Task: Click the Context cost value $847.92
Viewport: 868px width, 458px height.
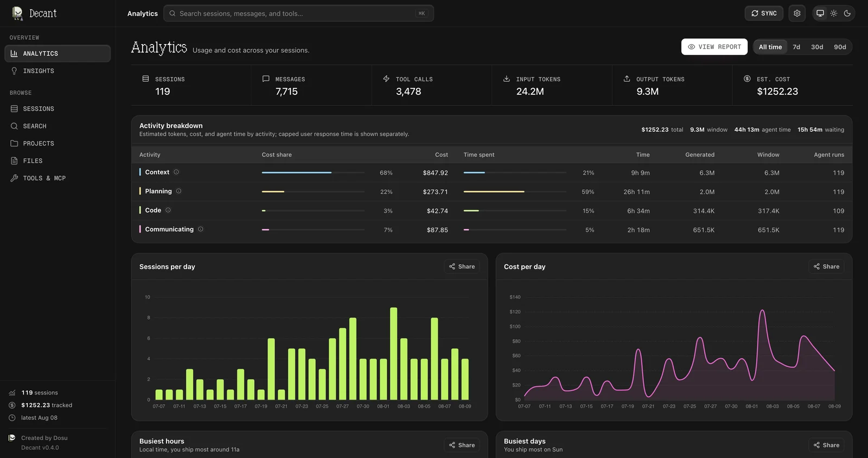Action: (436, 173)
